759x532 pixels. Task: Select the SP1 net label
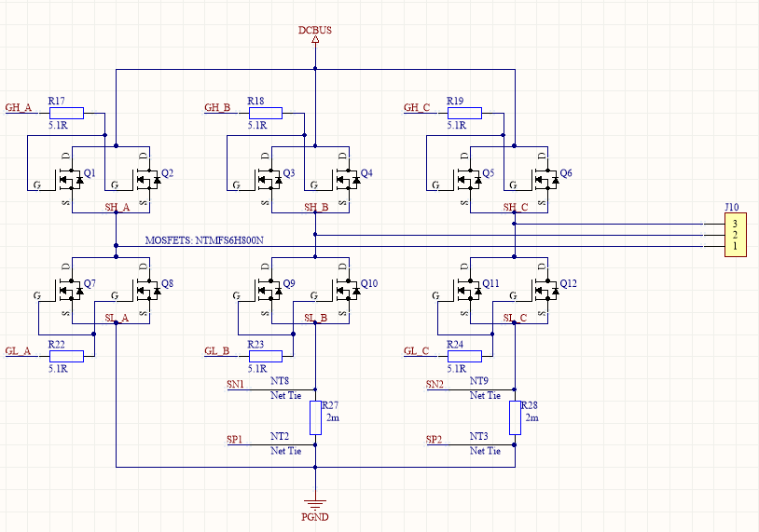[x=234, y=439]
